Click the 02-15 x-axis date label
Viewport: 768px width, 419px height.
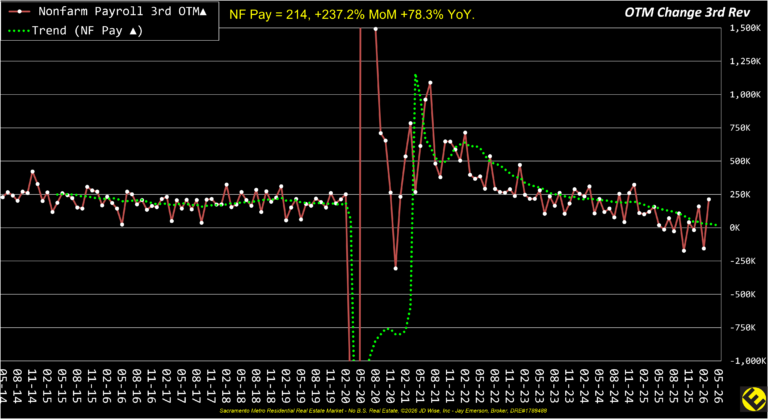point(46,386)
